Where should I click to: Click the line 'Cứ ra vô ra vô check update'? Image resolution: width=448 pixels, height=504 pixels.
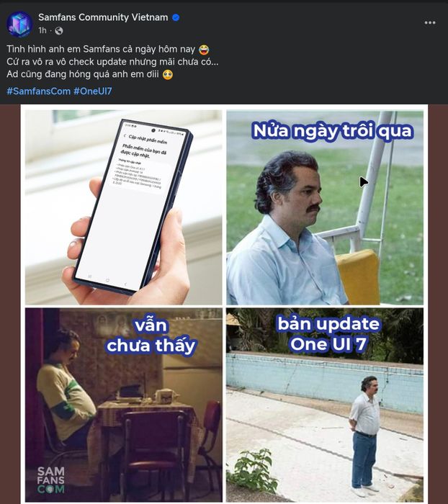[112, 62]
